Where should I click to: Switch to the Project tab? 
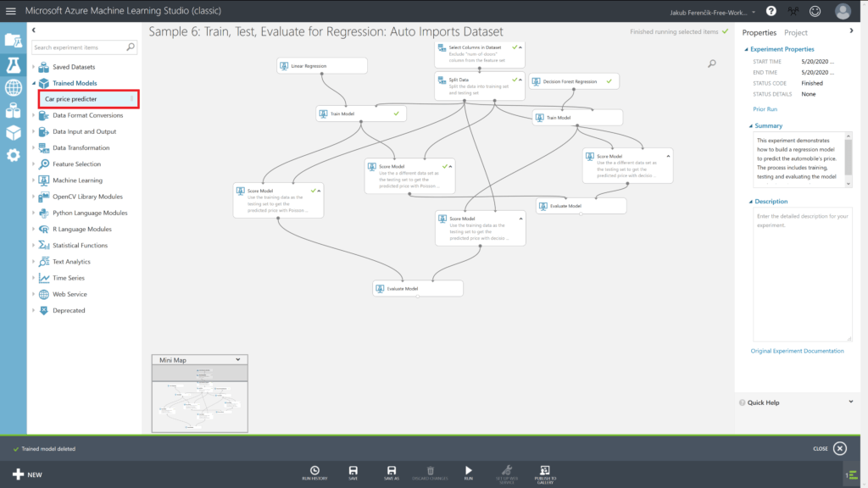[795, 32]
